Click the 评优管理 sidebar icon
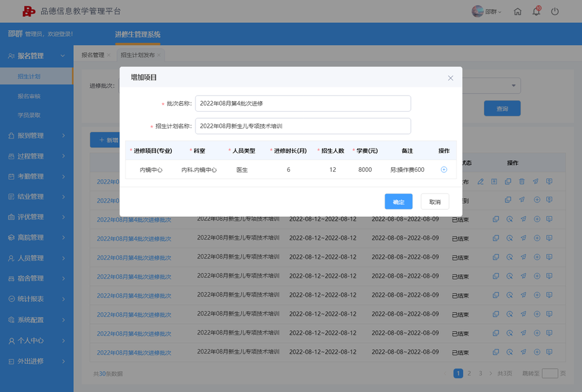The width and height of the screenshot is (582, 392). click(11, 217)
